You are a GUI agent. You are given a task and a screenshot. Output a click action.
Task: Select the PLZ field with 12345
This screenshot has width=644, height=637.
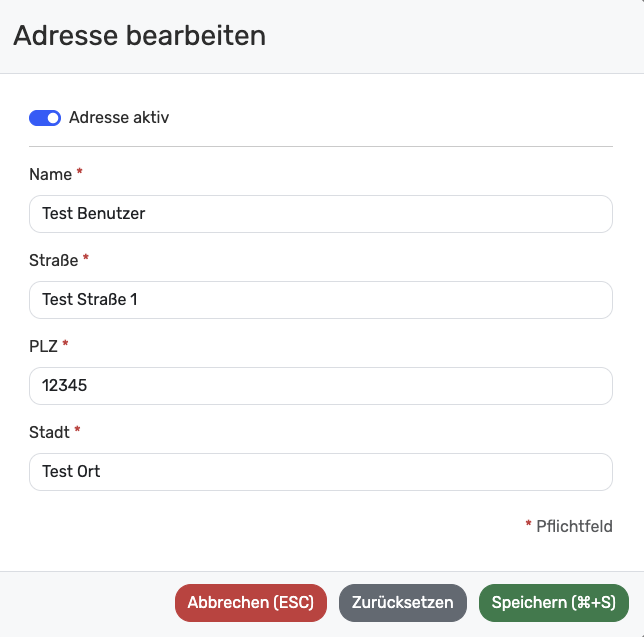[x=320, y=386]
